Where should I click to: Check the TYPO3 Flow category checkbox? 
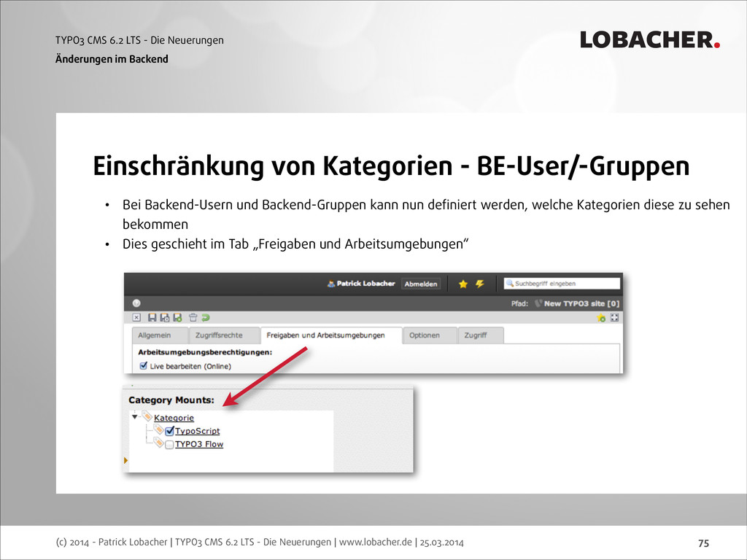click(169, 445)
